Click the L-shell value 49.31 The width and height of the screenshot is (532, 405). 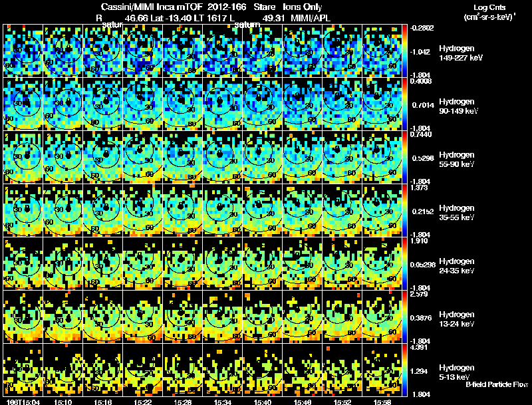point(273,19)
